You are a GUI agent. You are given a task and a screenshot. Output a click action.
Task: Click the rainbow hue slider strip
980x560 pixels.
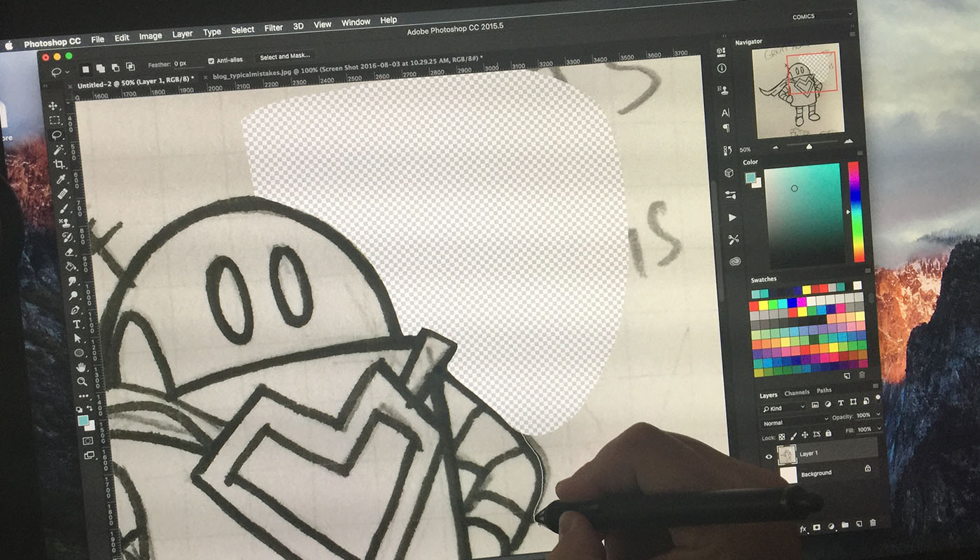click(855, 211)
